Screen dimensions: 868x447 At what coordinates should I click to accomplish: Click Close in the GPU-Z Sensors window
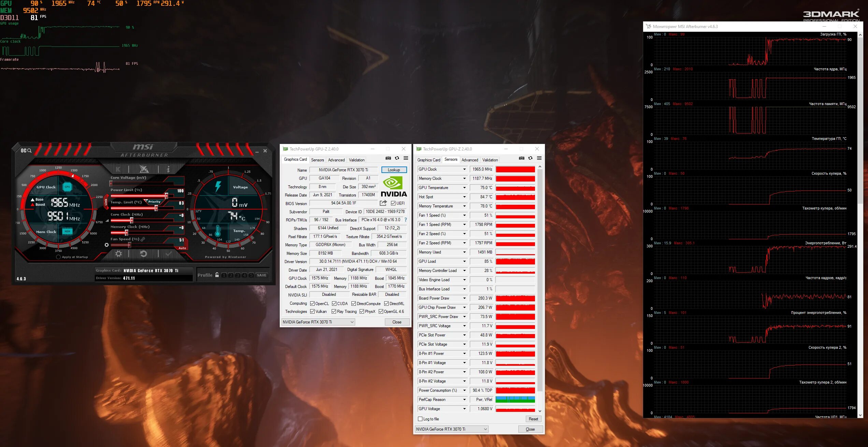[530, 429]
